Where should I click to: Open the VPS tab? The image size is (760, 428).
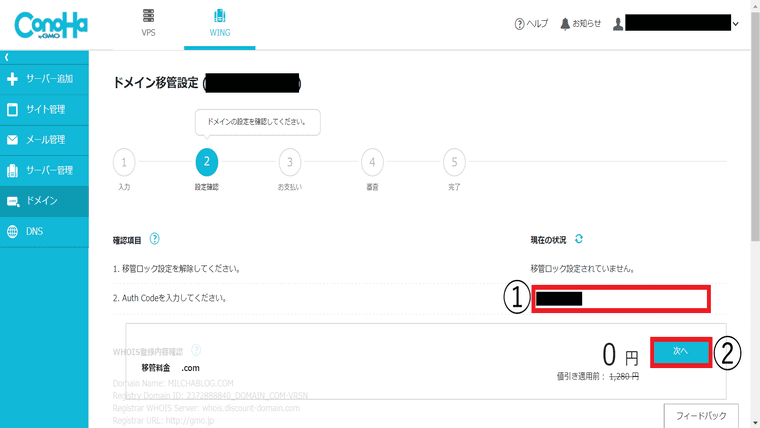148,23
